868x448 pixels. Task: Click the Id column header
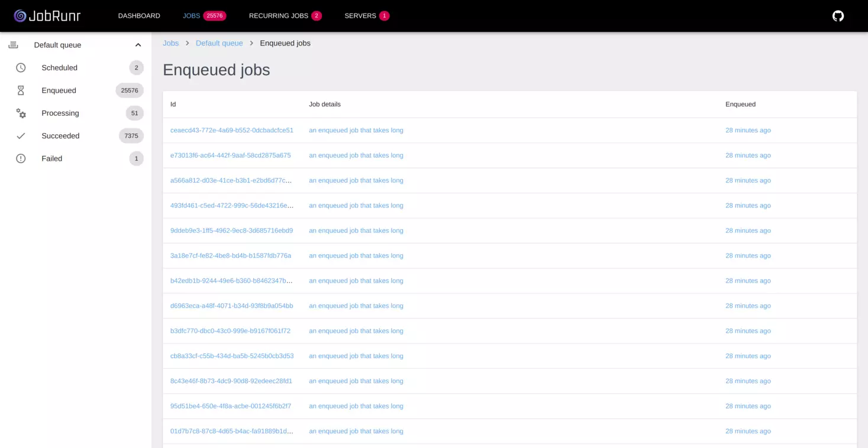pyautogui.click(x=173, y=105)
